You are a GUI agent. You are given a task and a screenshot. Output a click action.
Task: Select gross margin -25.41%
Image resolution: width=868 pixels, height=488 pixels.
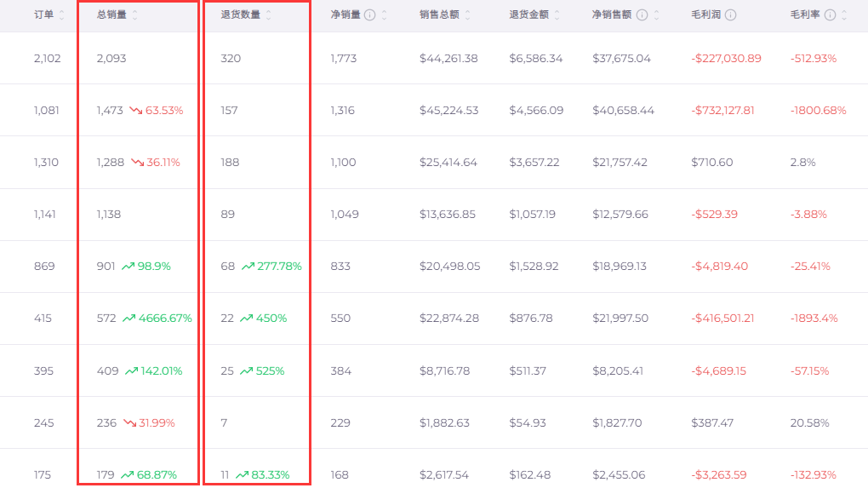click(x=810, y=267)
